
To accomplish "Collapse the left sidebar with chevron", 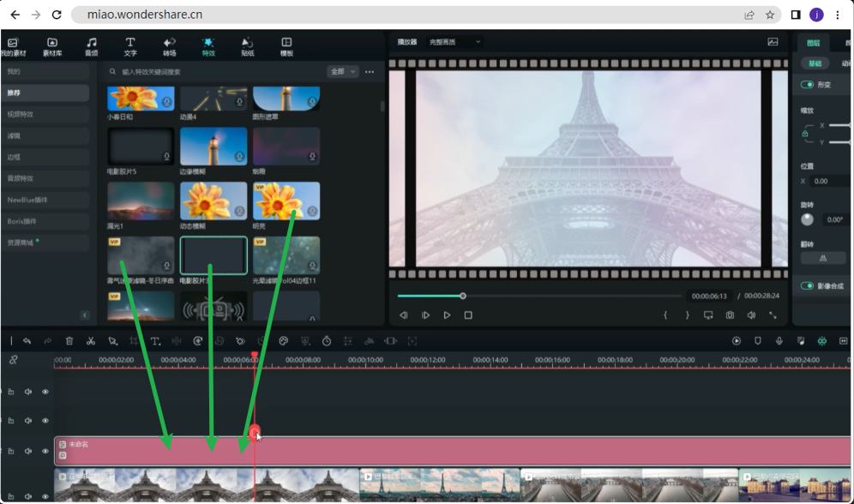I will (84, 315).
